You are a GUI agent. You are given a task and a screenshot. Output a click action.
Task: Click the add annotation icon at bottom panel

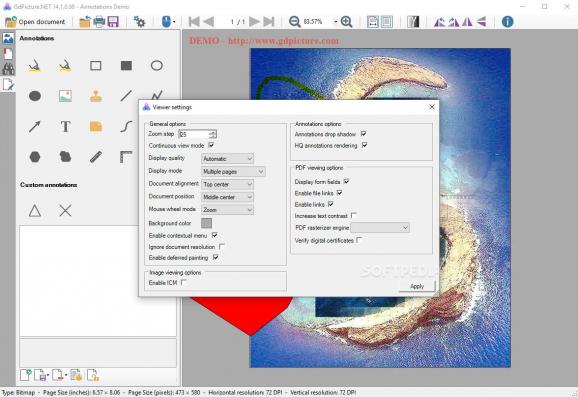26,375
